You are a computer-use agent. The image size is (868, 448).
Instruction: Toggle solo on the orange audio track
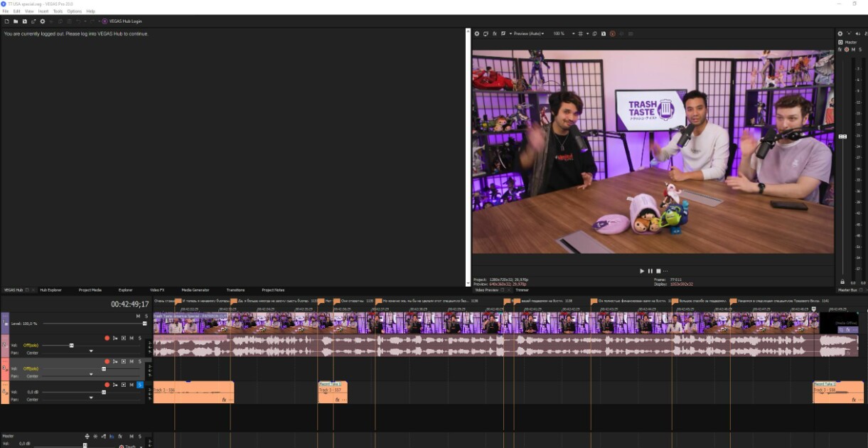(140, 384)
